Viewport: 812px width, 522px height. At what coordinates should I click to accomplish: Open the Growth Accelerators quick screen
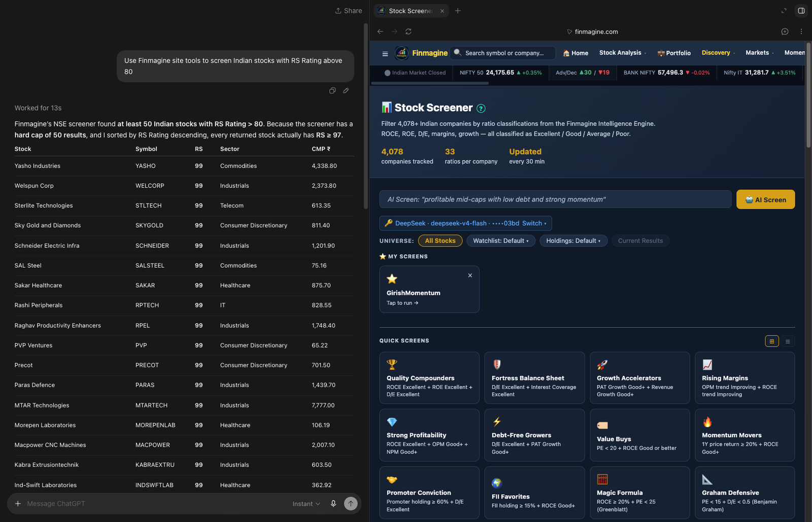639,378
